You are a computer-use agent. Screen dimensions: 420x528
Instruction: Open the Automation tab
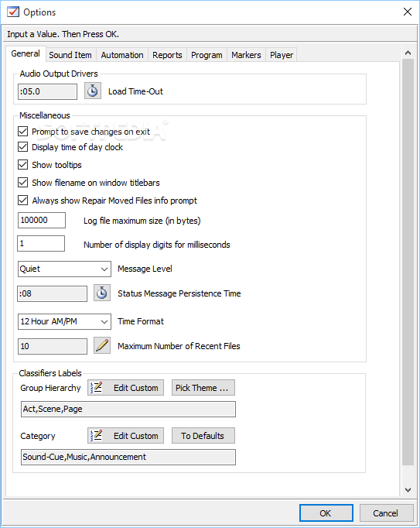click(122, 55)
